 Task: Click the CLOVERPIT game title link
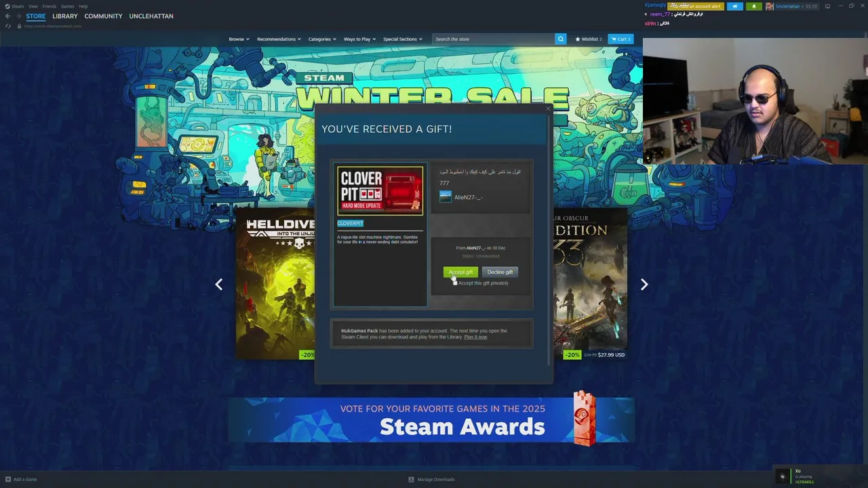[350, 223]
